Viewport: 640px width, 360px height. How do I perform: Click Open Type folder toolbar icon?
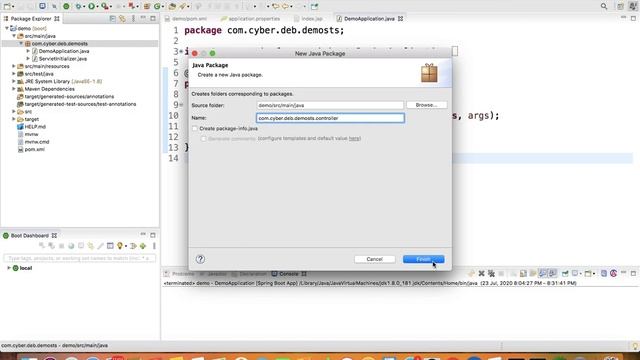172,6
